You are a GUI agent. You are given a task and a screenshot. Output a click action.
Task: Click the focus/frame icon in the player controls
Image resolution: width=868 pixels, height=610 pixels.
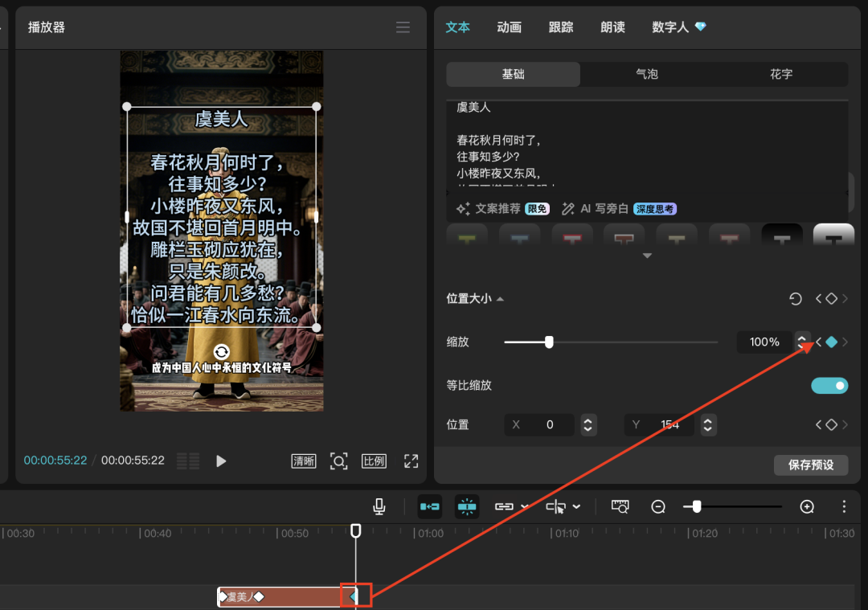[338, 461]
